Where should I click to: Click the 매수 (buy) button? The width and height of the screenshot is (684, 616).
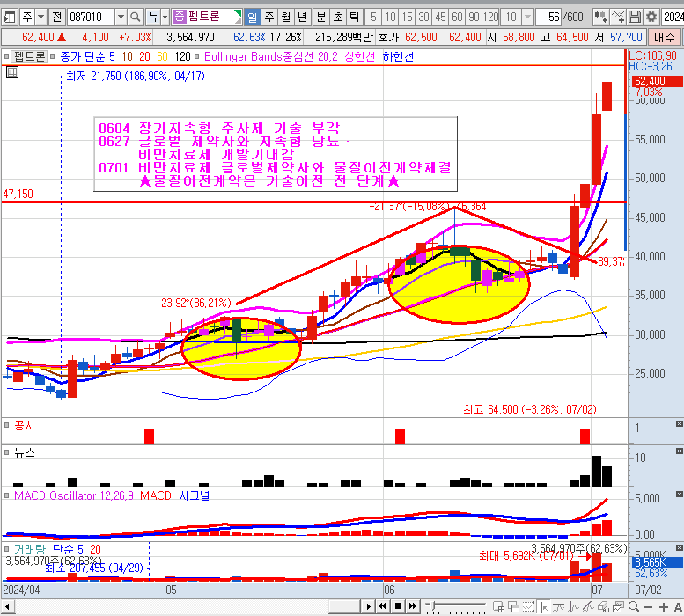click(662, 36)
